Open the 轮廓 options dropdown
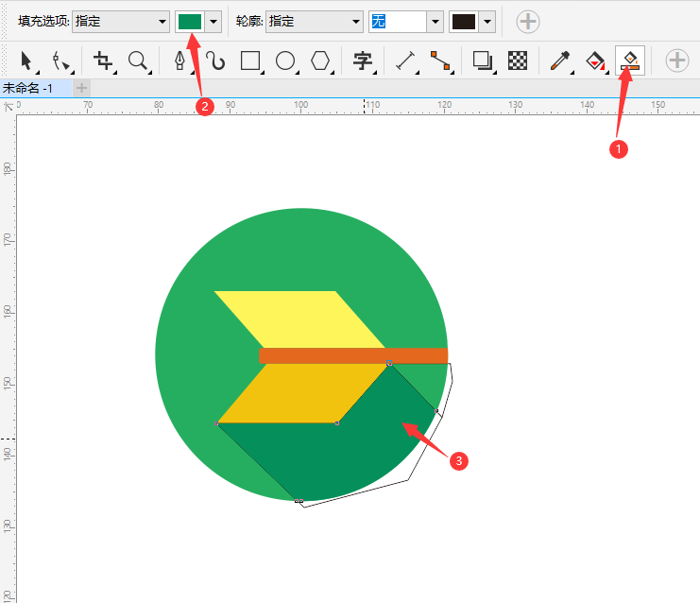The image size is (700, 603). click(315, 22)
